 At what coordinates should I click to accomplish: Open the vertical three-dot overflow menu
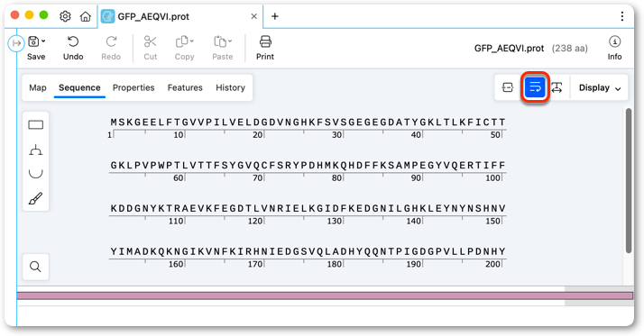click(x=622, y=16)
